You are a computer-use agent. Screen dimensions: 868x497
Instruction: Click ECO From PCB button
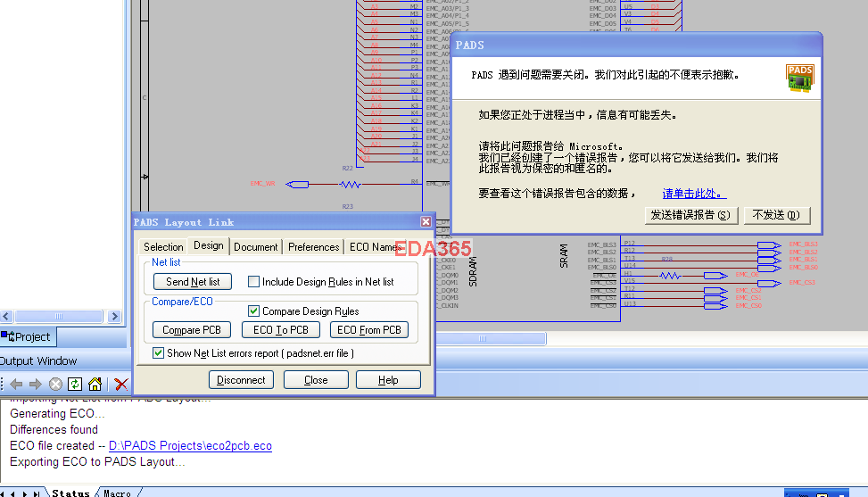click(x=369, y=330)
